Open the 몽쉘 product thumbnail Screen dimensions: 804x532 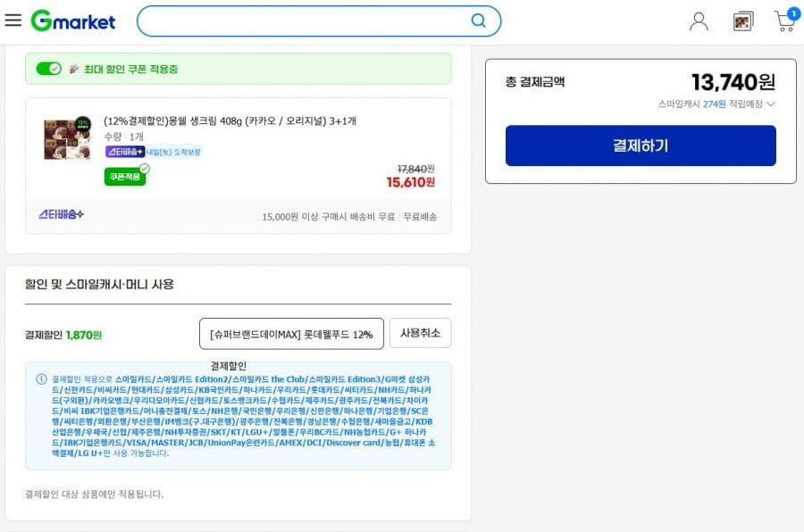click(x=67, y=138)
